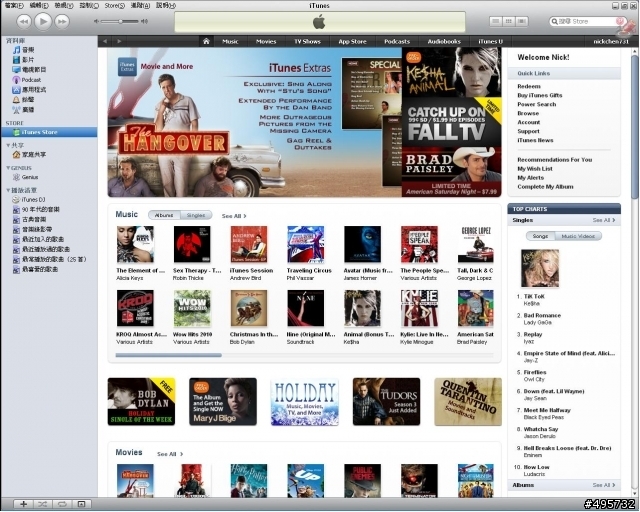Screen dimensions: 640x512
Task: Open the Movies store tab
Action: 266,41
